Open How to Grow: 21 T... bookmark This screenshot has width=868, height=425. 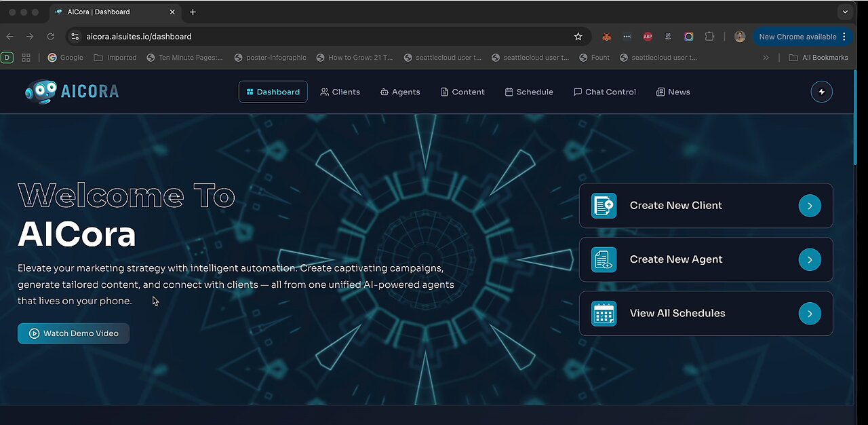coord(354,58)
